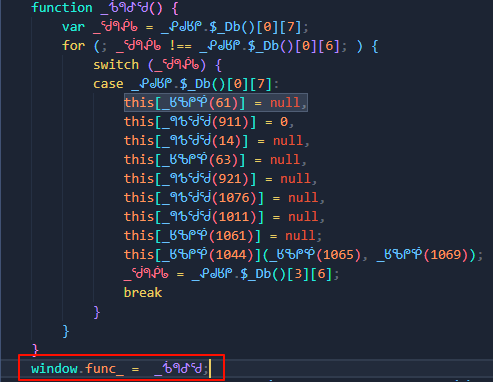Click the argument 1065 in the call

click(338, 255)
